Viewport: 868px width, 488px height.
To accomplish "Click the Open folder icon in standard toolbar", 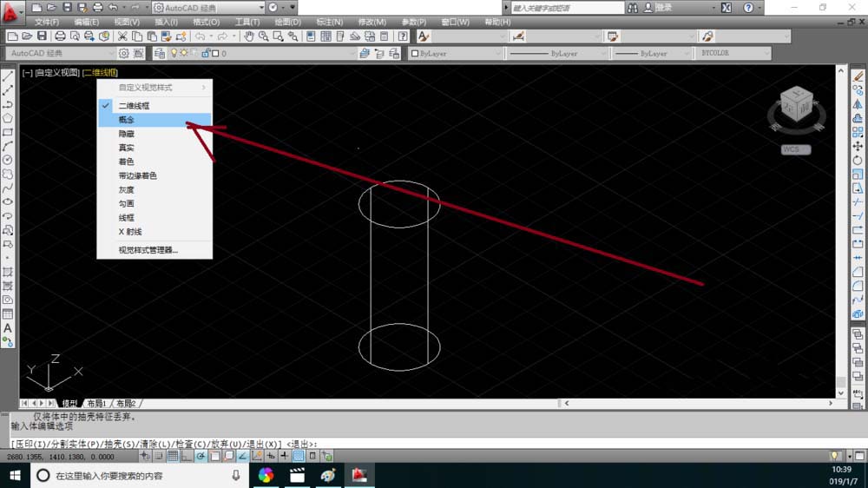I will [x=27, y=36].
